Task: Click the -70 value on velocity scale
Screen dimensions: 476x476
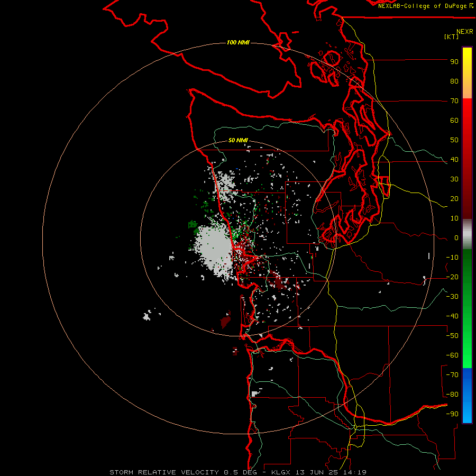Action: click(452, 375)
